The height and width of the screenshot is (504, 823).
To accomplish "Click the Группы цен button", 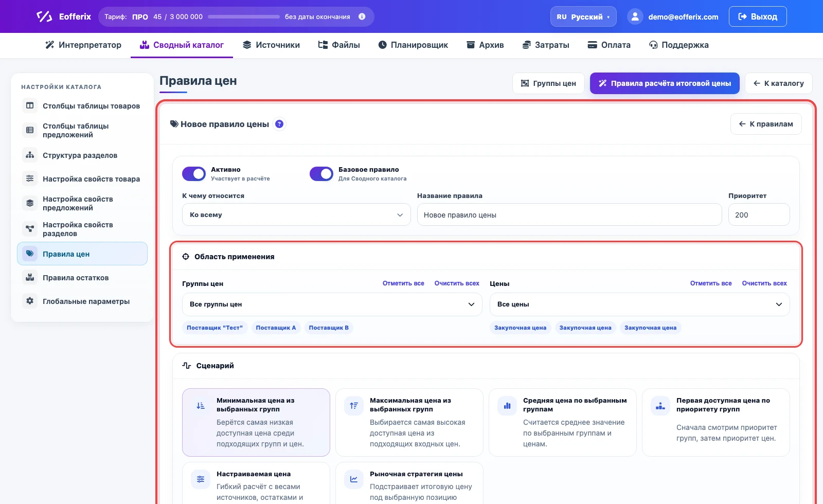I will (x=548, y=83).
